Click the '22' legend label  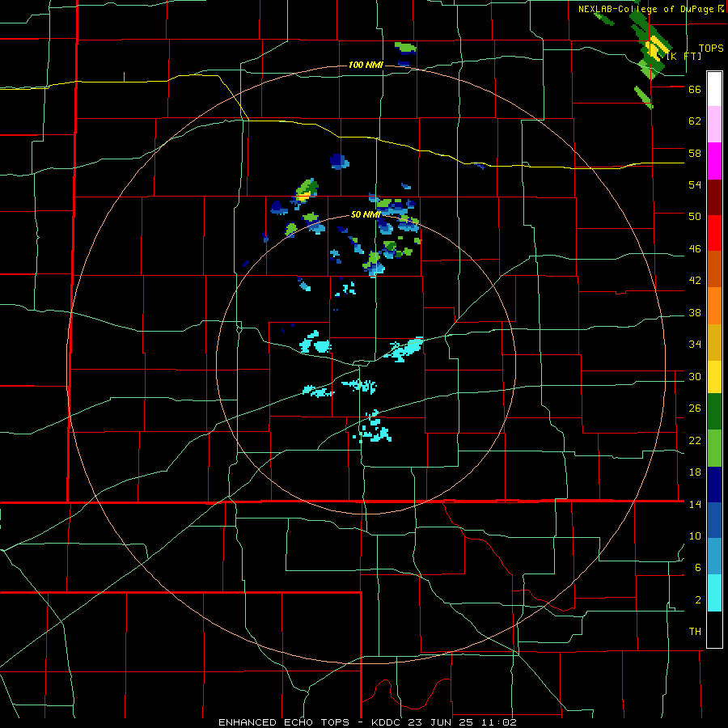pos(695,441)
